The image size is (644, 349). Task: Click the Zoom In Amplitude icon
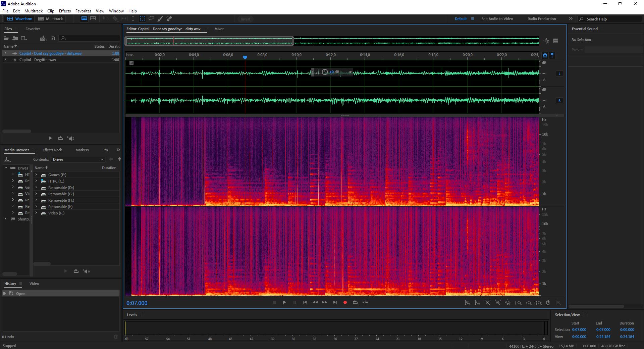coord(467,303)
